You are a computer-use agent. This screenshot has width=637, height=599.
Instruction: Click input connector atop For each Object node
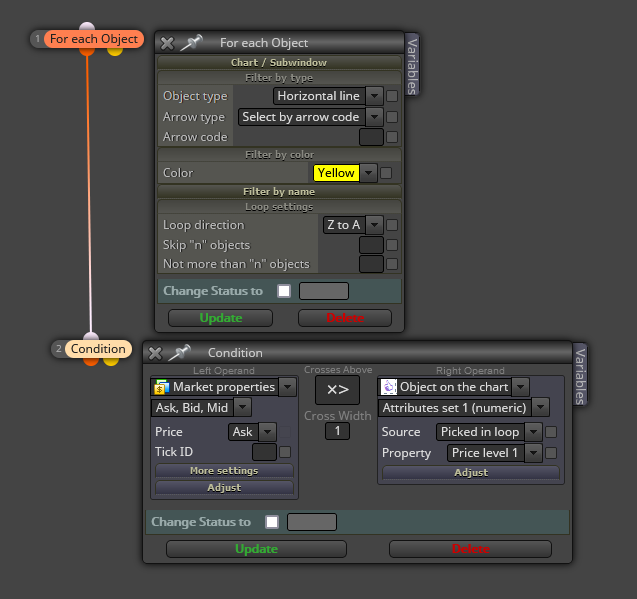click(87, 26)
